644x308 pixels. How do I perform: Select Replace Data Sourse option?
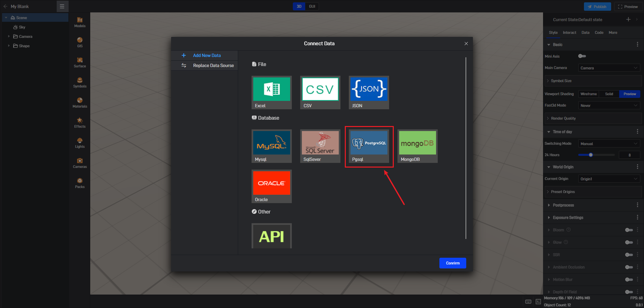click(x=205, y=65)
